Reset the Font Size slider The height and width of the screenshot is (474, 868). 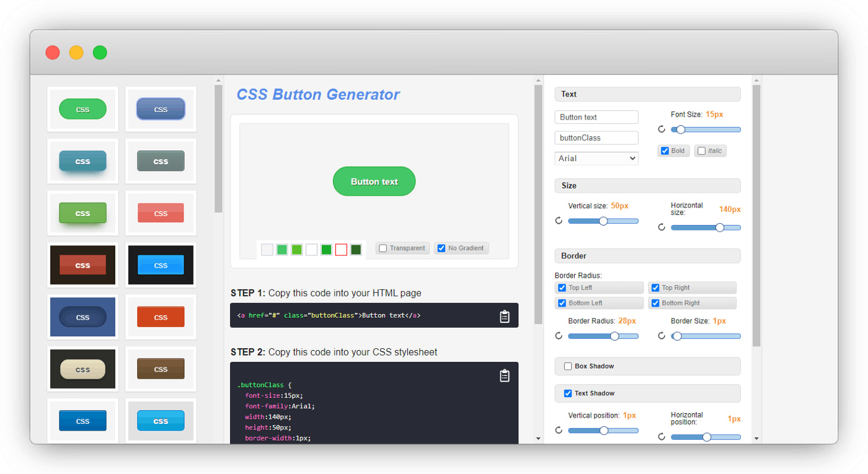point(662,129)
